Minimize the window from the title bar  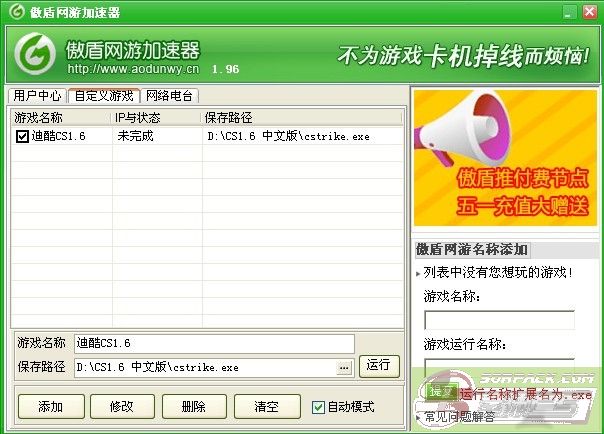tap(569, 12)
